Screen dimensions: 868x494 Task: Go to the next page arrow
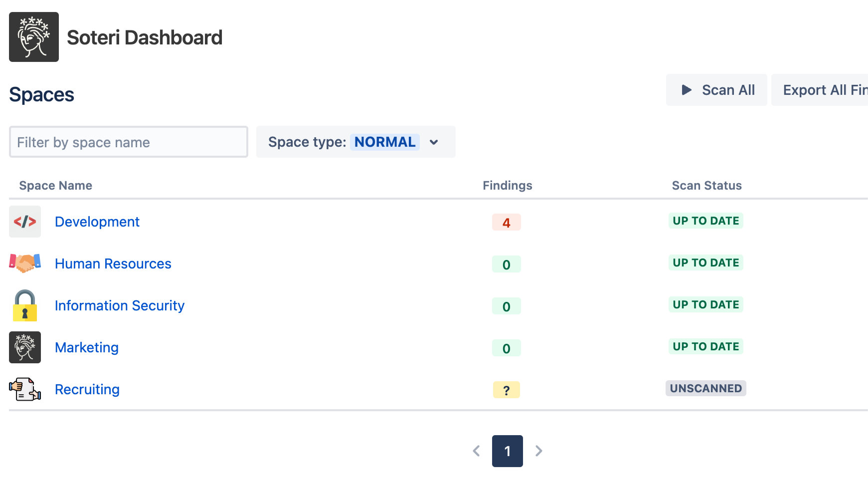click(539, 451)
